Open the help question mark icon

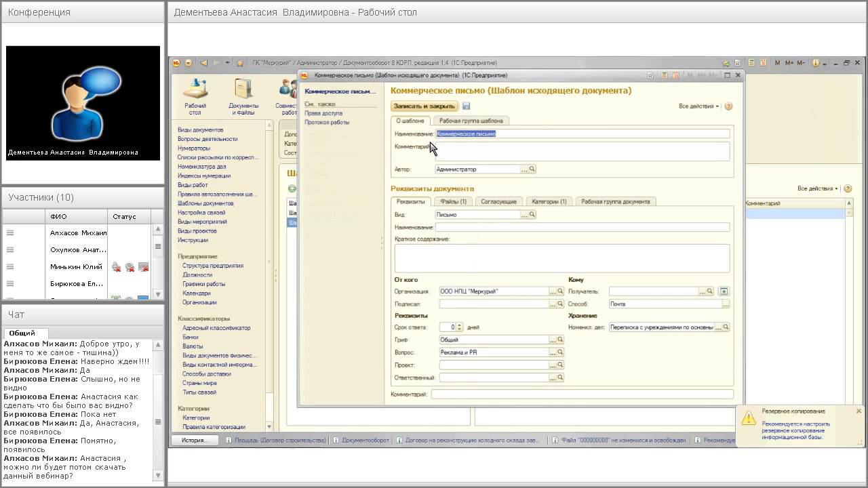pyautogui.click(x=728, y=106)
